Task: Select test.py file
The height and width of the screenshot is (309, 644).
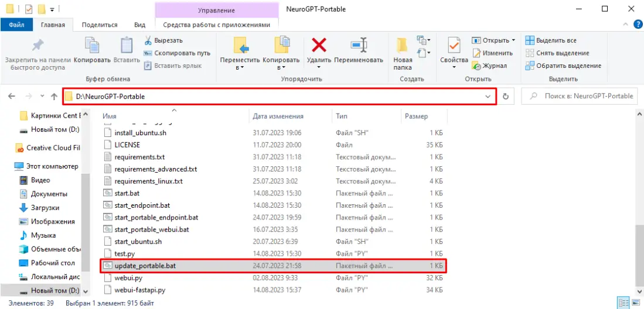Action: [x=273, y=253]
